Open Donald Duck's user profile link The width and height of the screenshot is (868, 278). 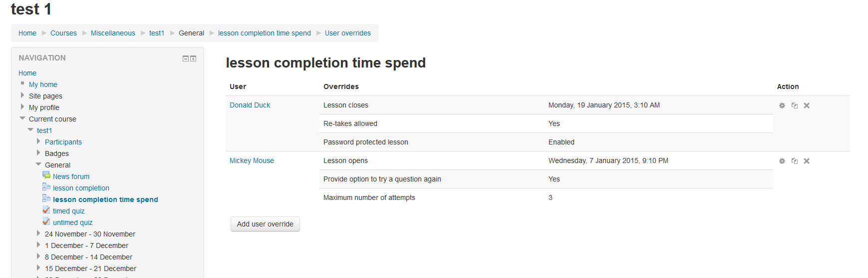click(250, 105)
